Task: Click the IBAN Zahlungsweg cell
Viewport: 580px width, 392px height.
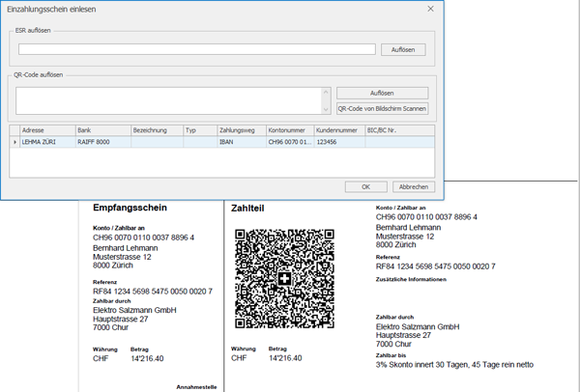Action: (242, 142)
